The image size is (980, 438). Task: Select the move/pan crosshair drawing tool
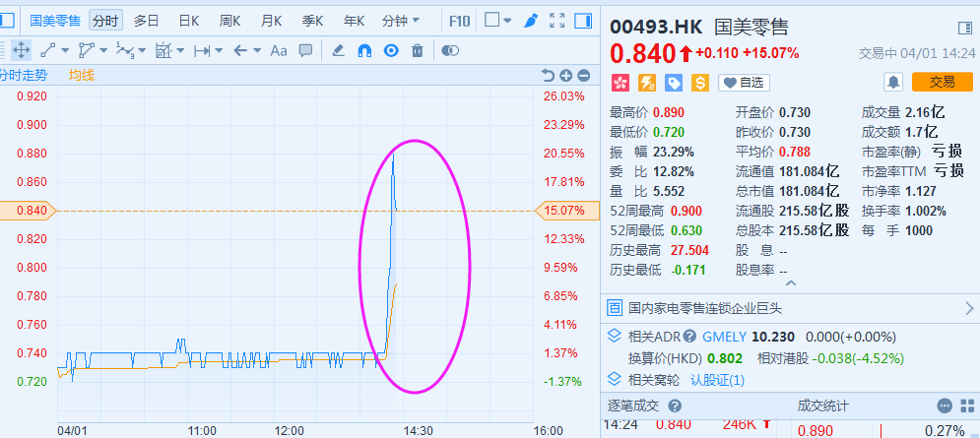[x=21, y=50]
